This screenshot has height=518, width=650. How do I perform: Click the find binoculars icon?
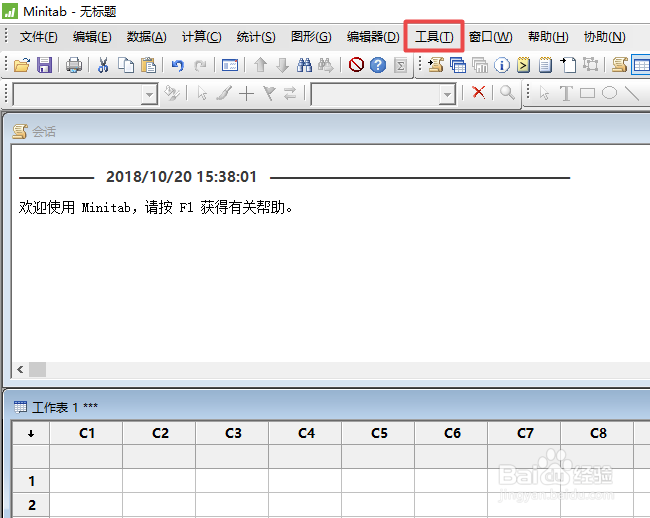(x=304, y=65)
